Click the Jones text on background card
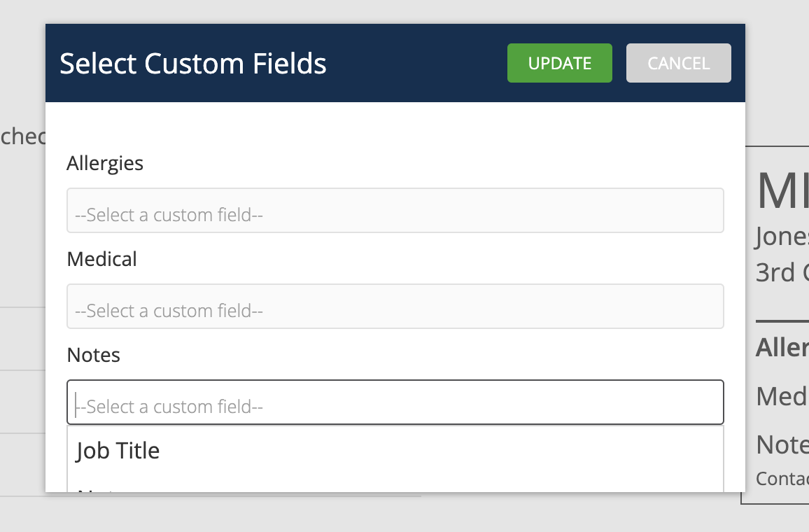The image size is (809, 532). click(782, 237)
